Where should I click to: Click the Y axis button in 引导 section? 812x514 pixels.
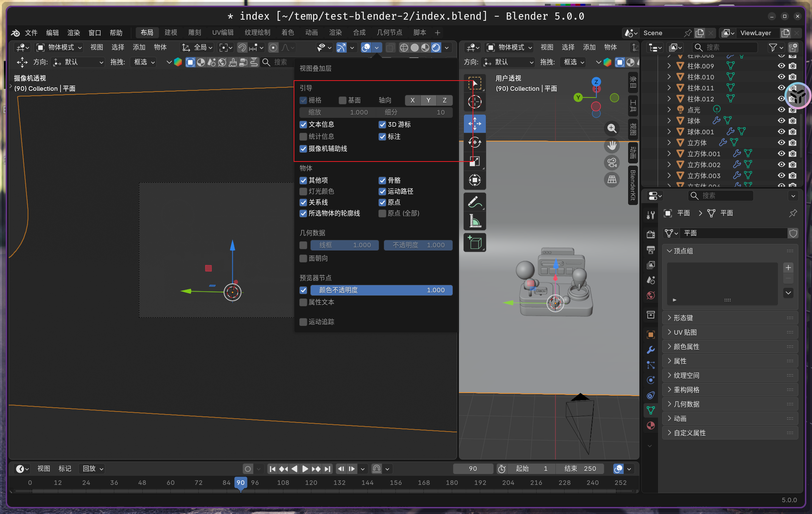pos(428,100)
